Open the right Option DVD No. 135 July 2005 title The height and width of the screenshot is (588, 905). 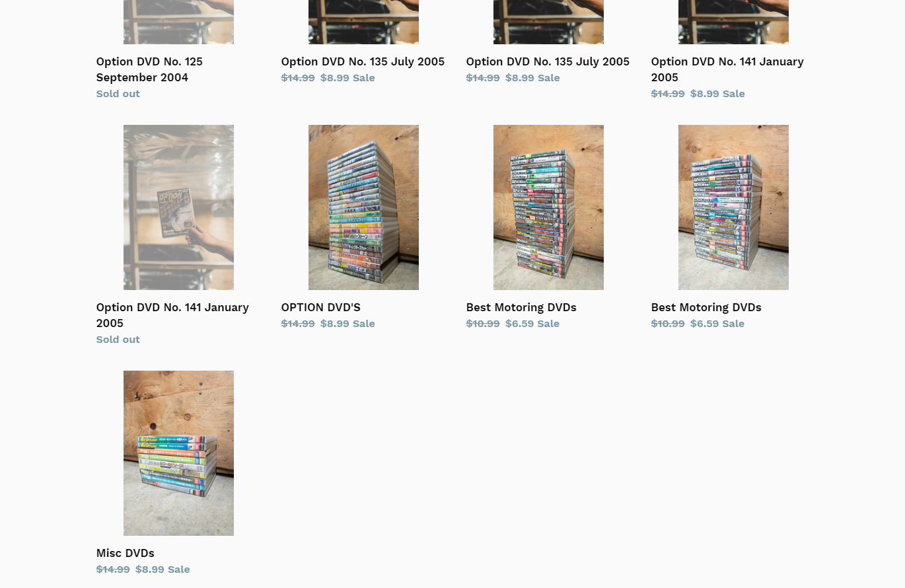(548, 61)
